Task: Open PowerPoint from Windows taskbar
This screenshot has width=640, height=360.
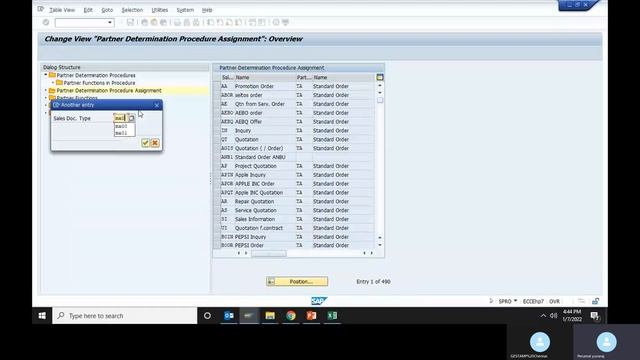Action: (311, 316)
